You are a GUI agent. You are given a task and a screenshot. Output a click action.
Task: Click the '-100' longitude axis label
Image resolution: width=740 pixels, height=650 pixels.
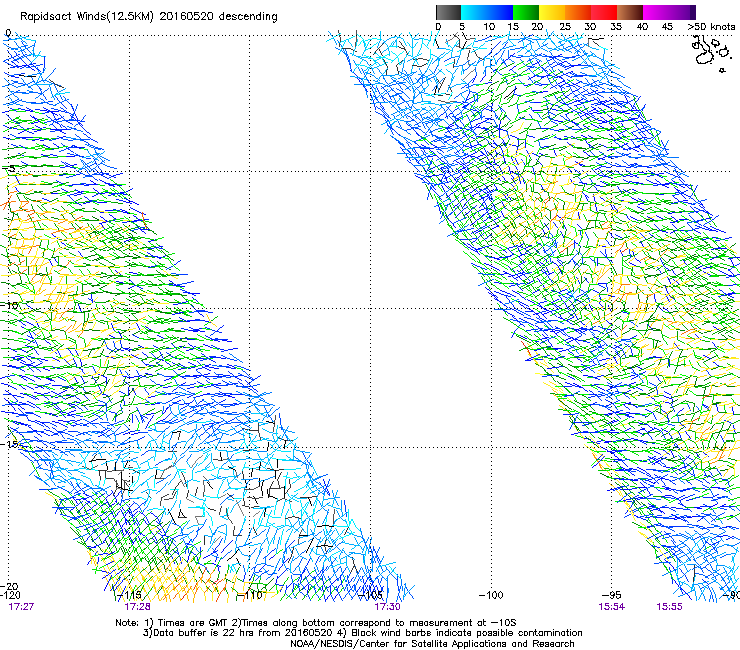[x=491, y=595]
